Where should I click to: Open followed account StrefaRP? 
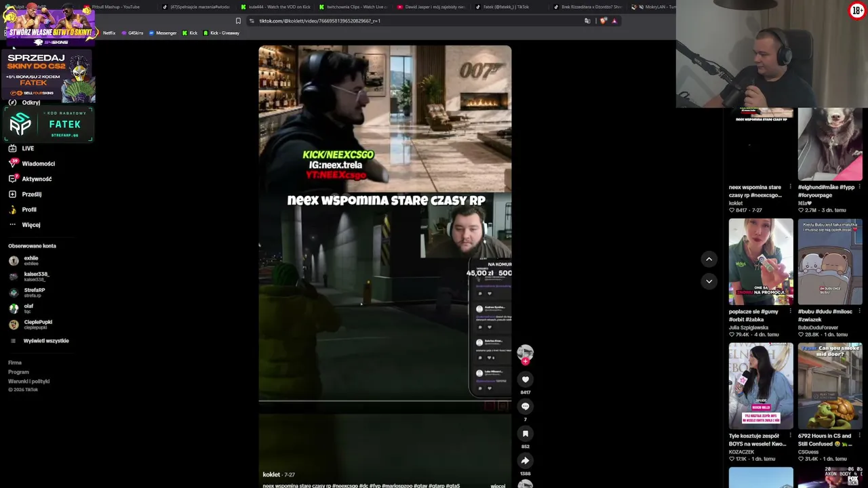click(x=27, y=293)
